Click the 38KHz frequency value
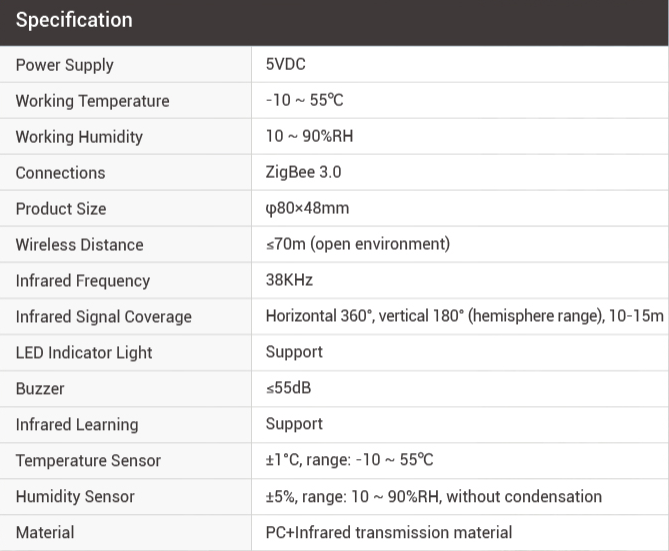 pyautogui.click(x=289, y=281)
